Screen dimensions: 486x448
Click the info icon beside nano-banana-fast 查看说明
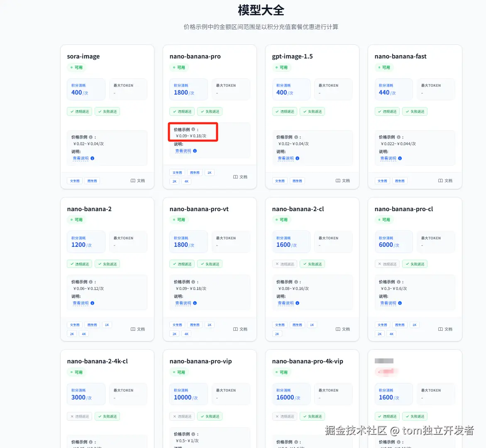(x=400, y=158)
